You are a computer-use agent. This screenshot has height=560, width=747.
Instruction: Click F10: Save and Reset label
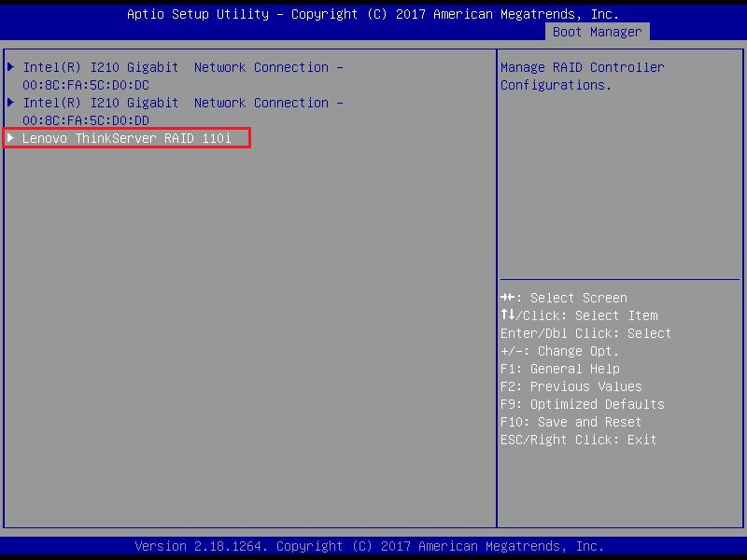[571, 422]
